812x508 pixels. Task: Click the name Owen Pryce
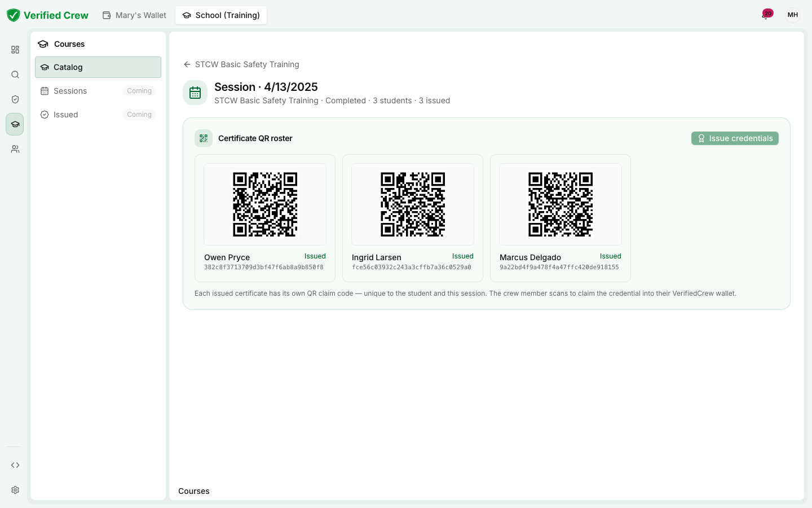pos(227,257)
